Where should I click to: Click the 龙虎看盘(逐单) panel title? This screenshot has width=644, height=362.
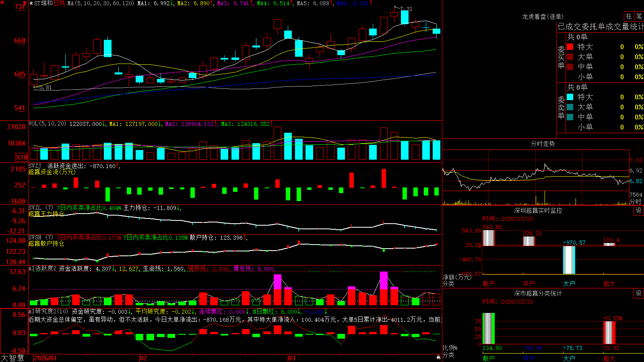(543, 16)
